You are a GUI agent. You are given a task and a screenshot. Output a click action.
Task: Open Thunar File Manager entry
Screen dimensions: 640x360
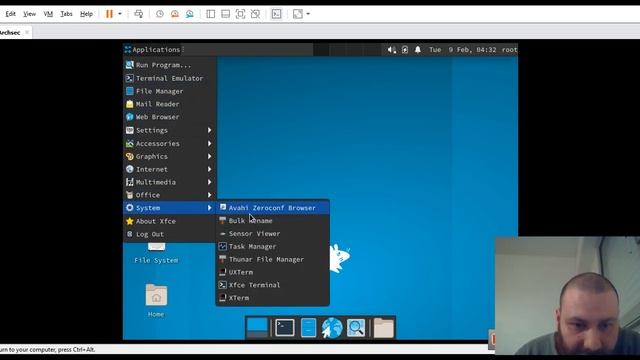click(x=273, y=259)
